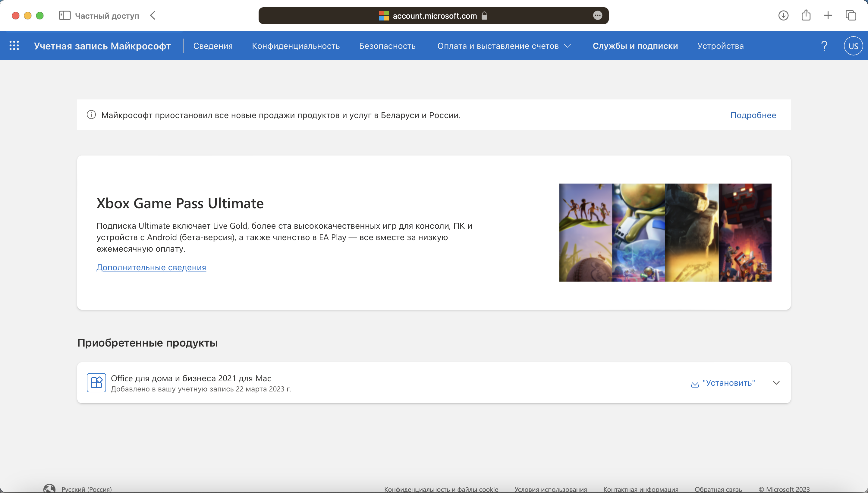
Task: Go to the Устройства tab
Action: click(720, 46)
